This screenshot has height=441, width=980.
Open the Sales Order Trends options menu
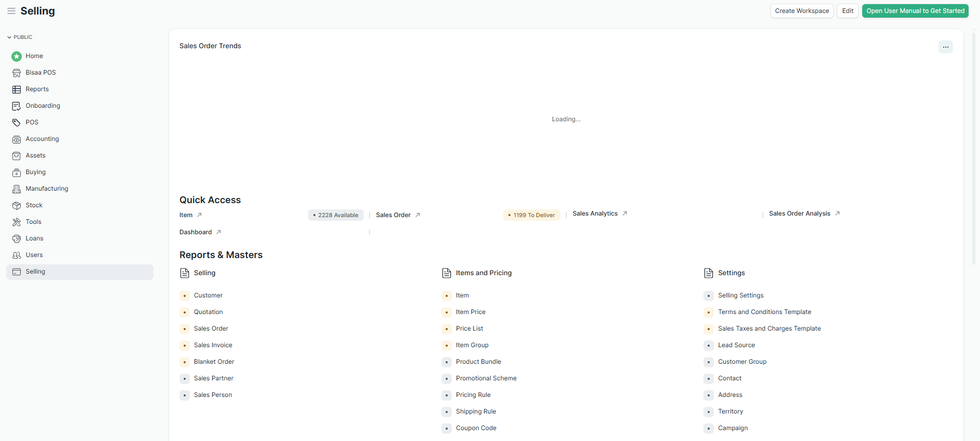click(x=945, y=47)
